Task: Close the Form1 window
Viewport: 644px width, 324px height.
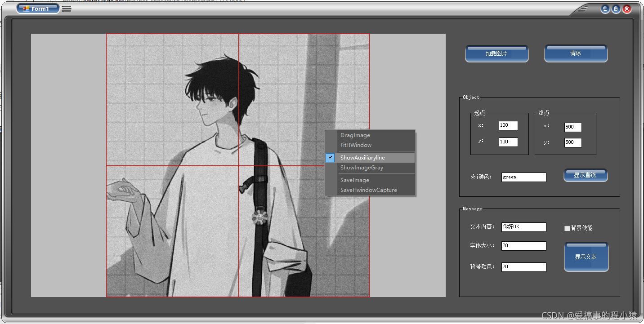Action: 627,9
